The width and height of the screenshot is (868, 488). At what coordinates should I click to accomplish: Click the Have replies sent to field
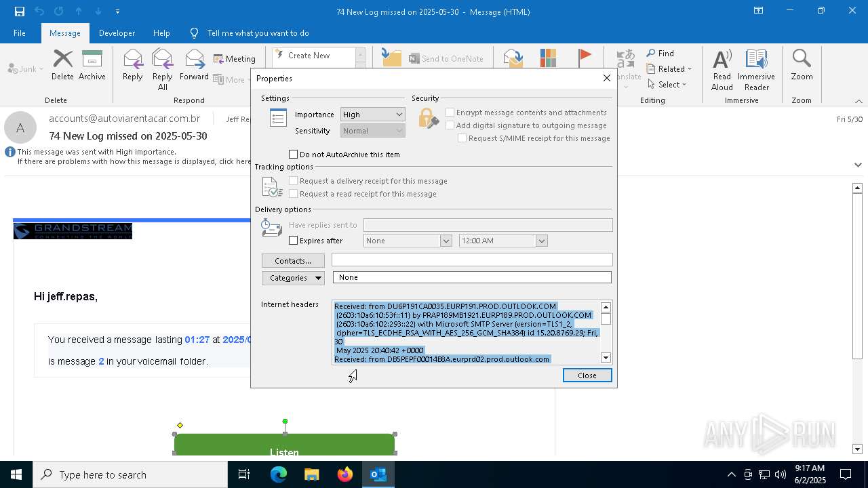(488, 225)
